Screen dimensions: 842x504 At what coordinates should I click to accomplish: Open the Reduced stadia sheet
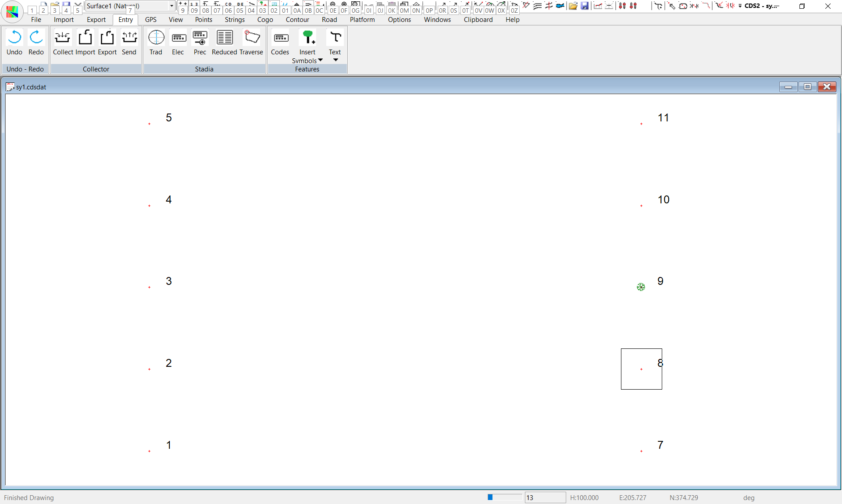(225, 38)
